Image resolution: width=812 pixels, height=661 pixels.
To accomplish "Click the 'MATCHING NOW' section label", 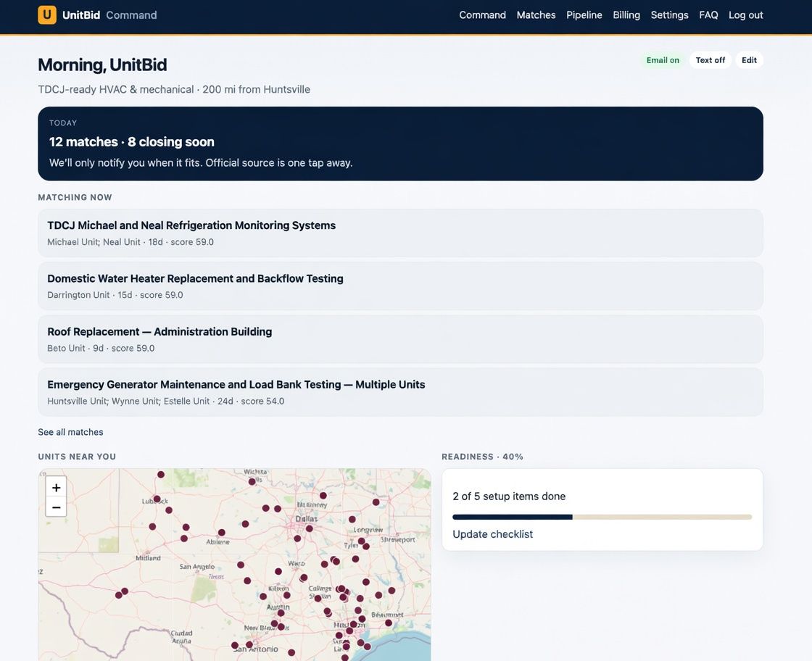I will tap(75, 197).
